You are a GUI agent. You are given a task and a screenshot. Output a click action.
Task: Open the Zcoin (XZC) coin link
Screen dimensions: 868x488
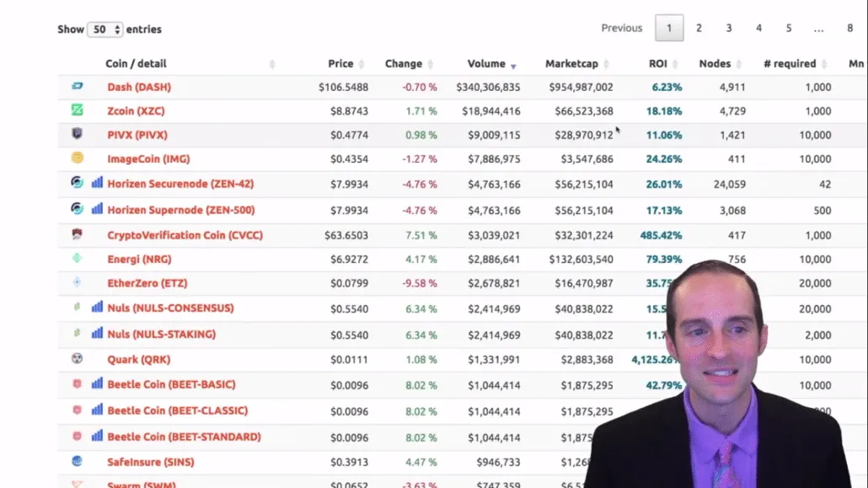136,110
